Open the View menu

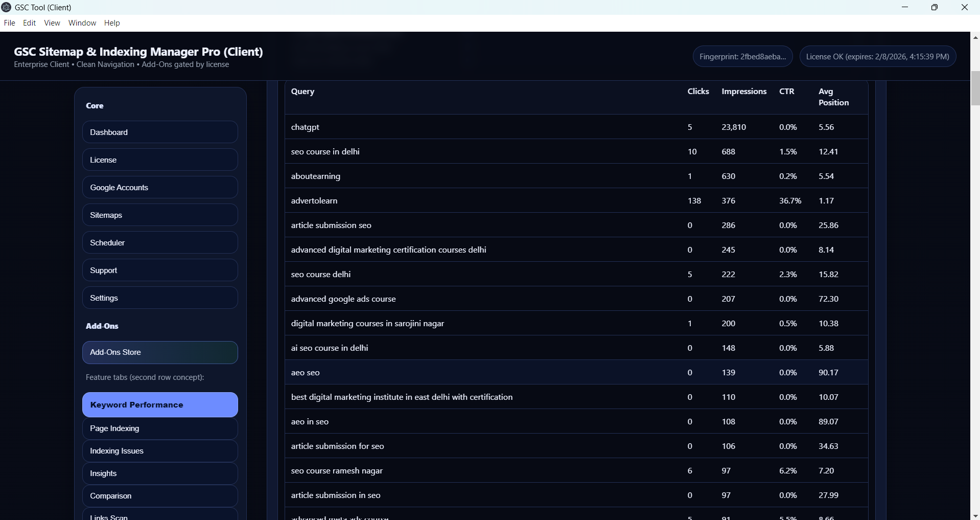pos(52,23)
